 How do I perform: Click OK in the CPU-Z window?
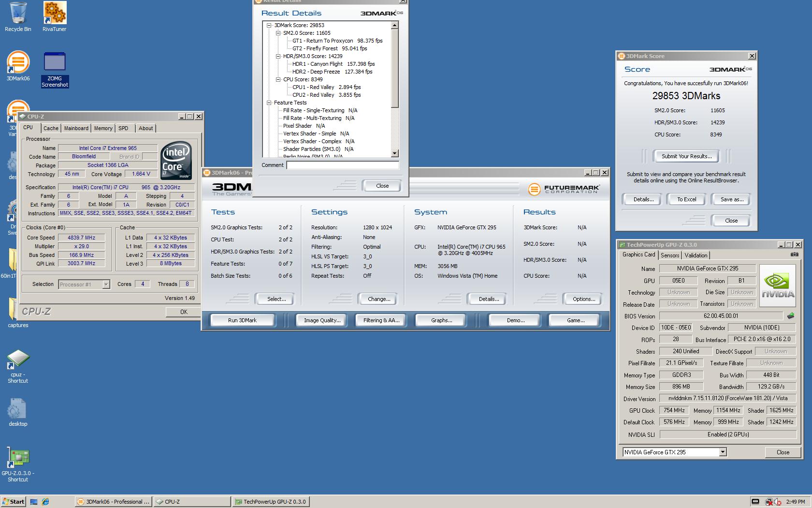click(183, 312)
